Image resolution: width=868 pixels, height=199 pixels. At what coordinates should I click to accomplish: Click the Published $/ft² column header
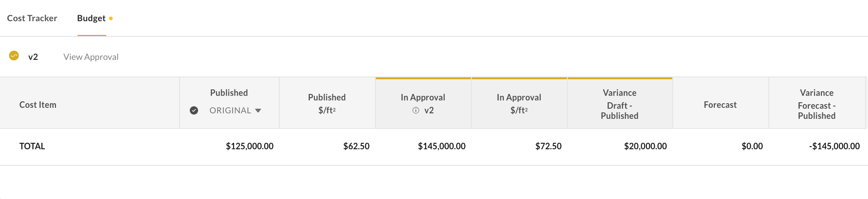coord(327,104)
